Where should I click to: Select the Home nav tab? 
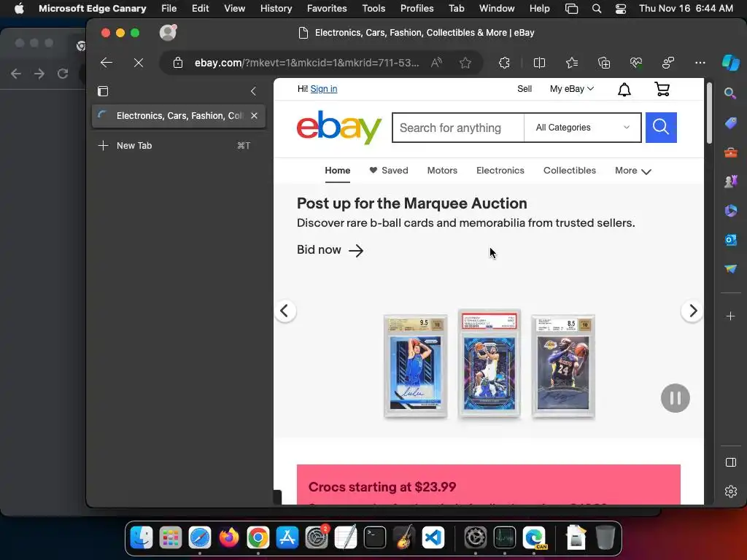[x=337, y=171]
